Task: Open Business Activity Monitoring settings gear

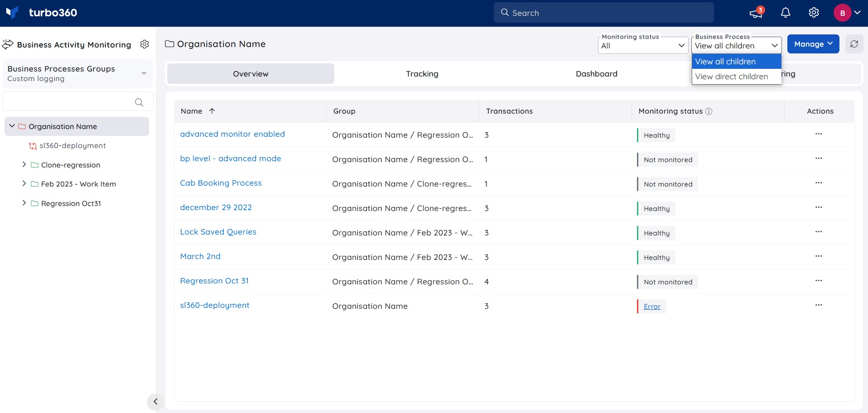Action: click(145, 44)
